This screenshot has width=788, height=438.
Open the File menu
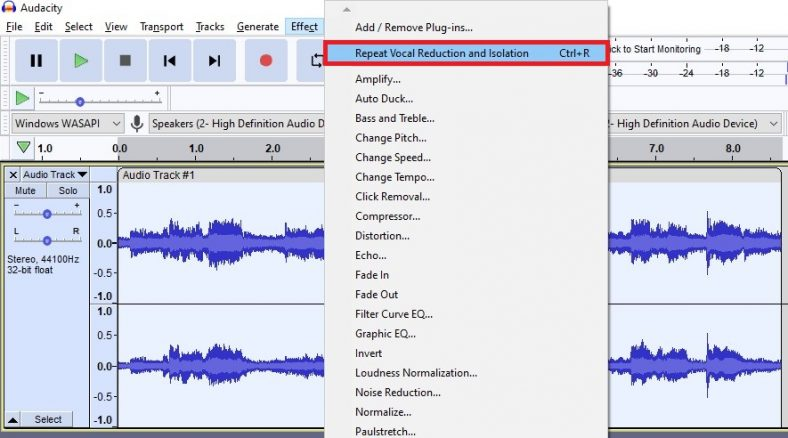[14, 27]
